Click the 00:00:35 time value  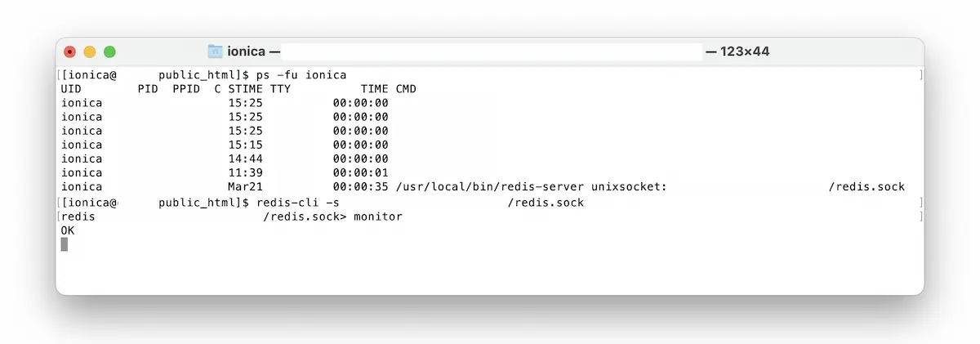360,187
